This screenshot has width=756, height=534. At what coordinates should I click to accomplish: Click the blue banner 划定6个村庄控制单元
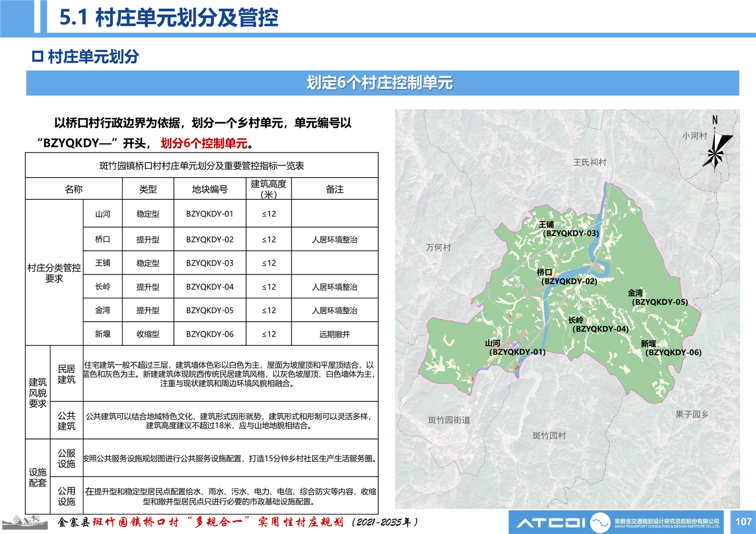tap(383, 83)
